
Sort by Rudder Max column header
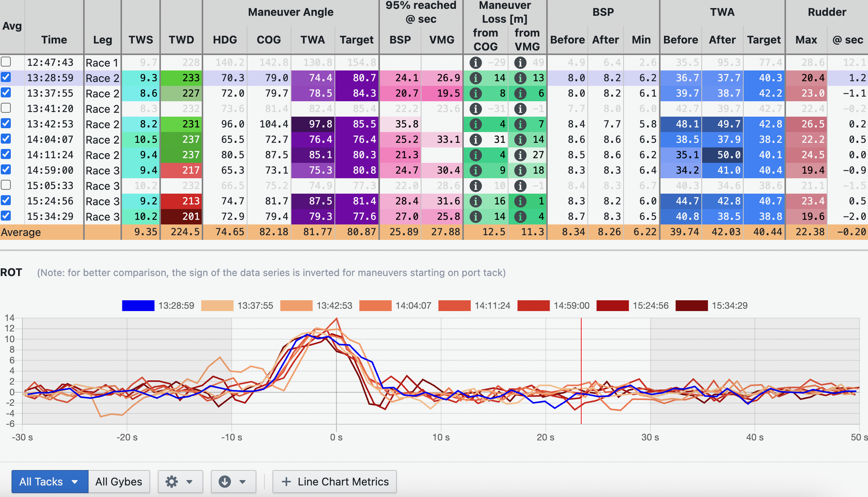pos(806,40)
